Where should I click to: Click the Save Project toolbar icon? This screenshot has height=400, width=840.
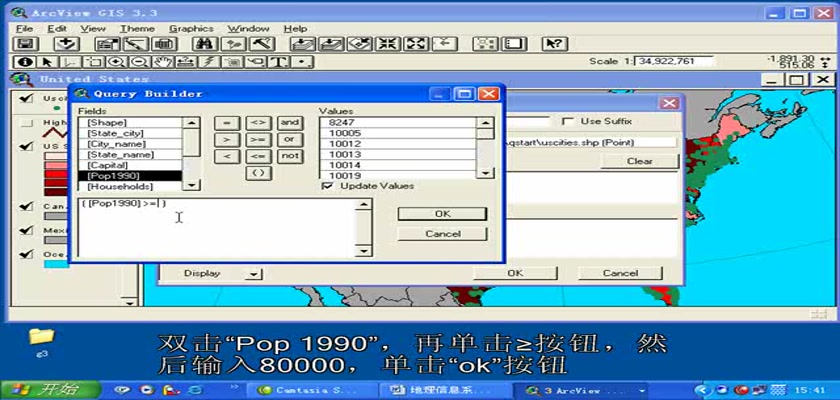[25, 44]
